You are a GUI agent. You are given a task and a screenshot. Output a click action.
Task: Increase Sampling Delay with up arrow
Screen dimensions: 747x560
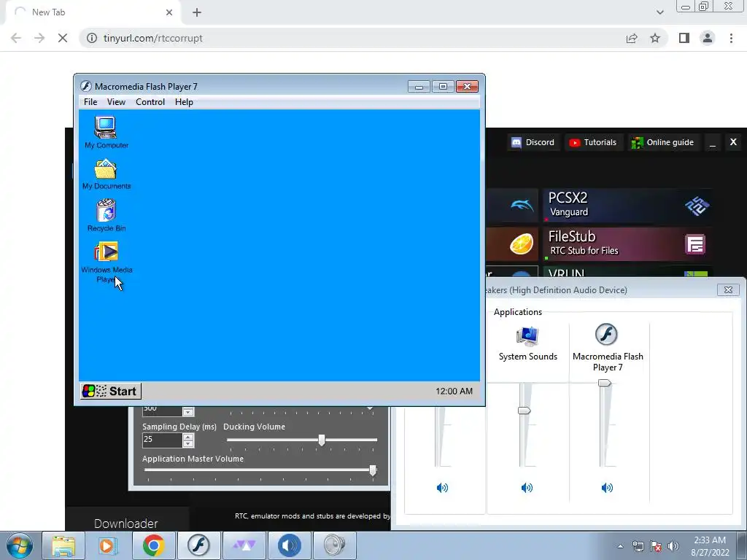(188, 437)
